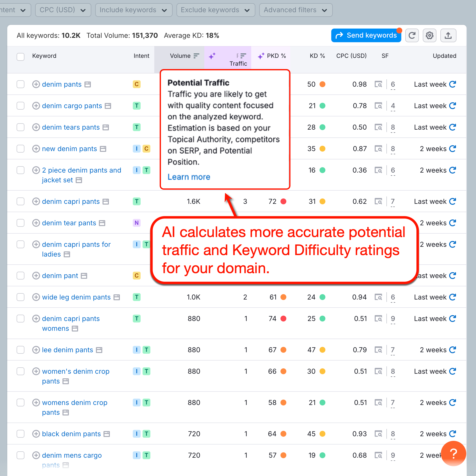Click the Learn more link in the tooltip
This screenshot has width=476, height=476.
(x=189, y=177)
